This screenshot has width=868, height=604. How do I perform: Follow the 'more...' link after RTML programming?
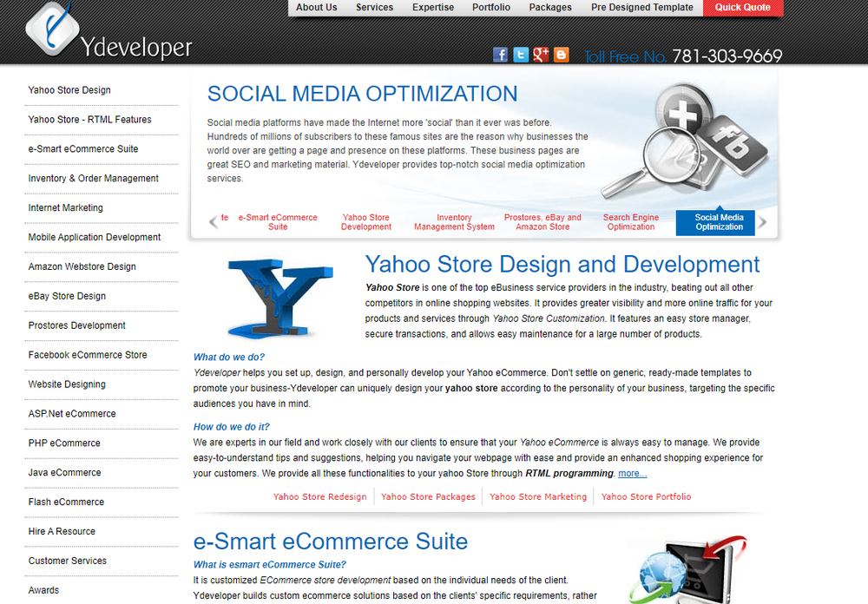632,473
